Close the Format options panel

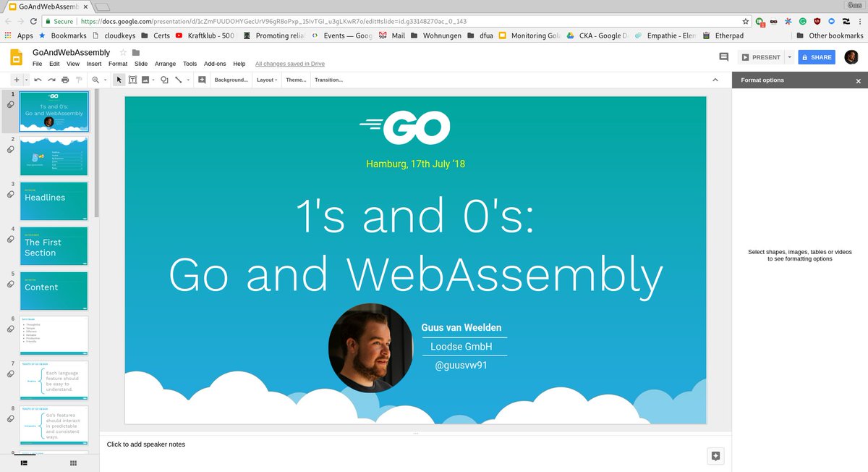click(x=859, y=81)
